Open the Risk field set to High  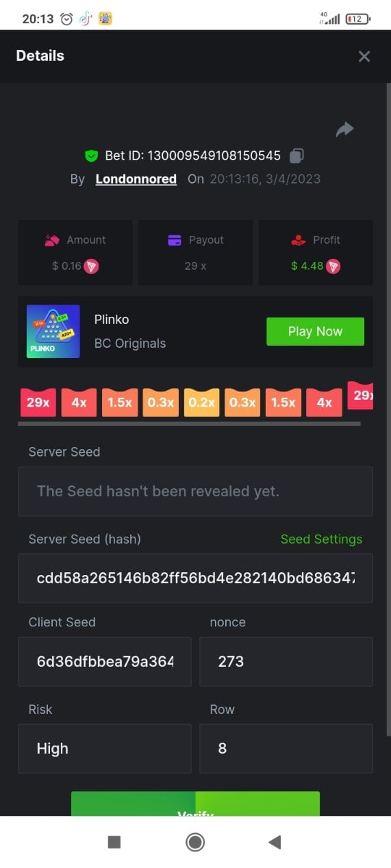[x=105, y=749]
